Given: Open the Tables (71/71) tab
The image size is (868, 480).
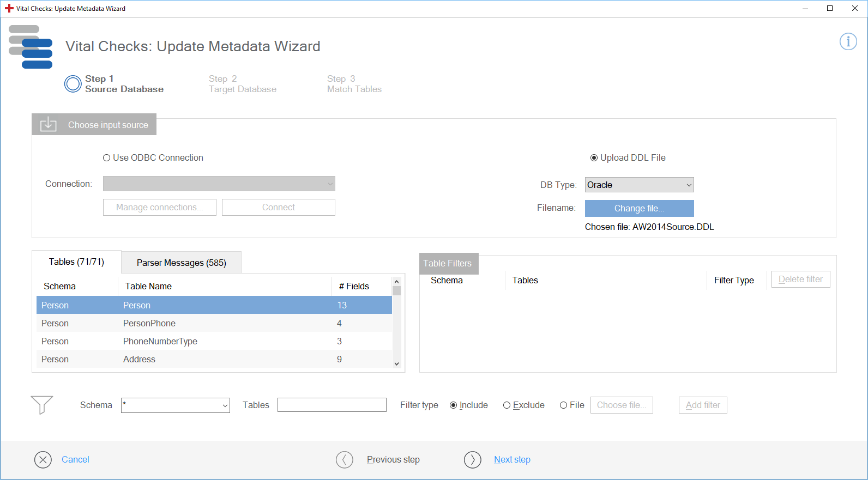Looking at the screenshot, I should (76, 262).
